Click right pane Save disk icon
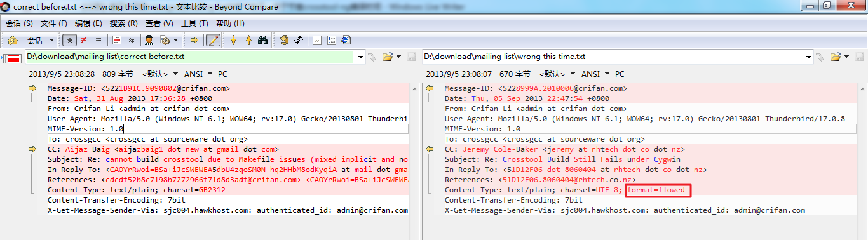This screenshot has width=868, height=240. pos(858,57)
